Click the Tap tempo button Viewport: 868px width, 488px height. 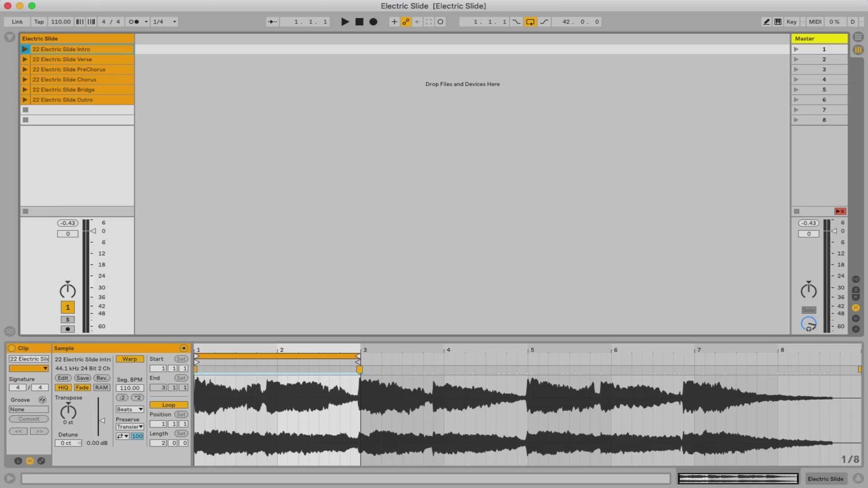(x=39, y=22)
